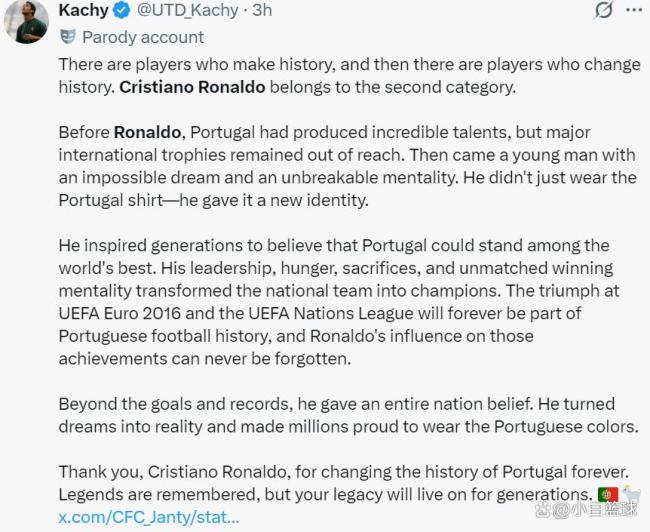Click the watermark paw logo
Image resolution: width=650 pixels, height=532 pixels.
click(542, 509)
